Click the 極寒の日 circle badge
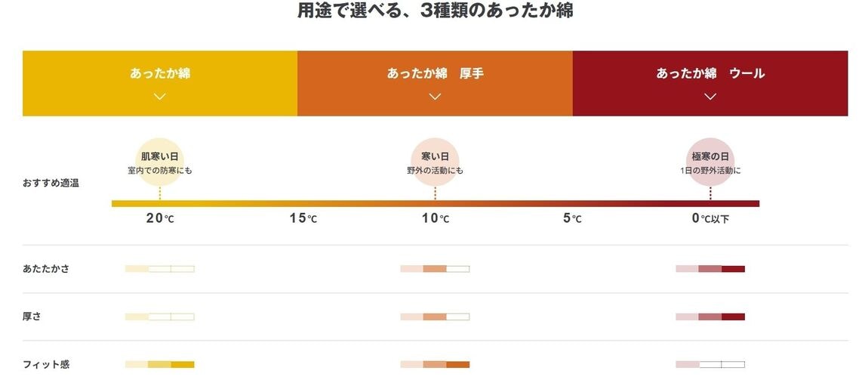Viewport: 868px width, 383px height. [710, 162]
